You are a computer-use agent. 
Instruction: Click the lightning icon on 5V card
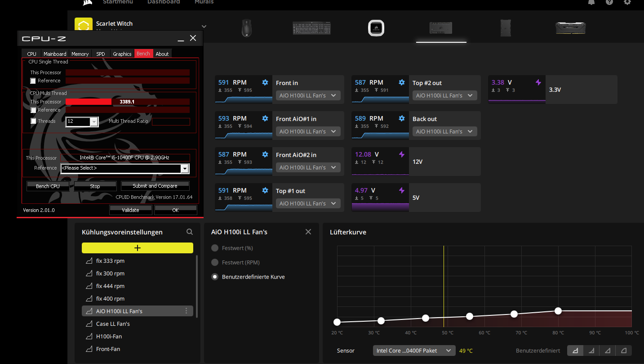[402, 190]
